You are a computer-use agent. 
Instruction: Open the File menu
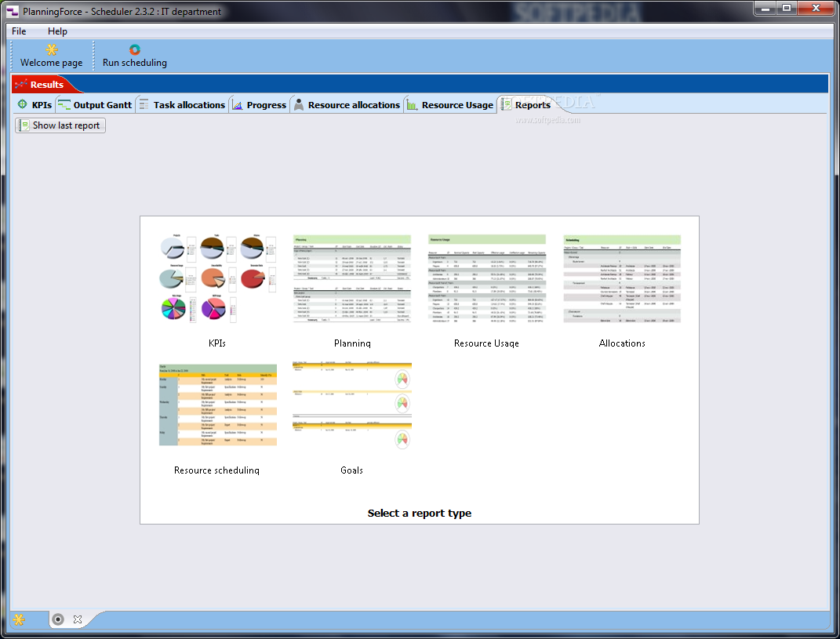(x=19, y=31)
